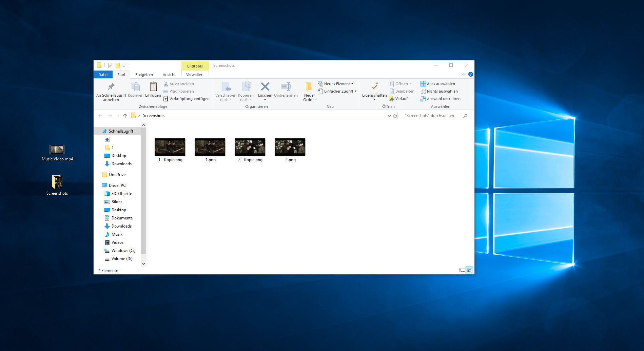The height and width of the screenshot is (351, 644).
Task: Select the 1.png thumbnail
Action: click(x=210, y=147)
